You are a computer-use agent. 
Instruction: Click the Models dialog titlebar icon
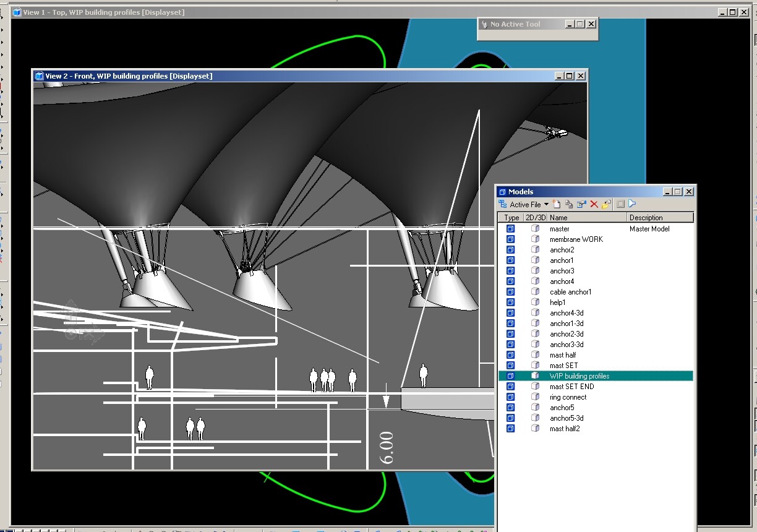coord(502,192)
